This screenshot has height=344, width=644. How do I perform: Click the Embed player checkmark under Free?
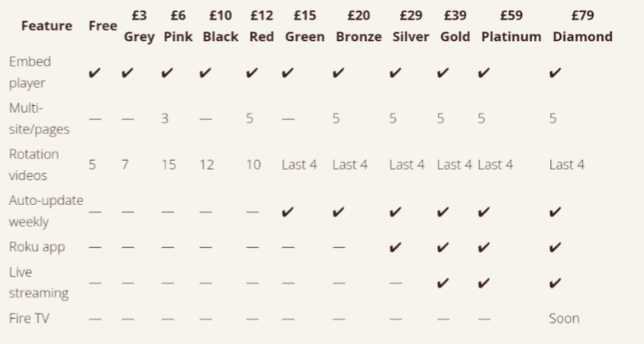click(x=95, y=73)
